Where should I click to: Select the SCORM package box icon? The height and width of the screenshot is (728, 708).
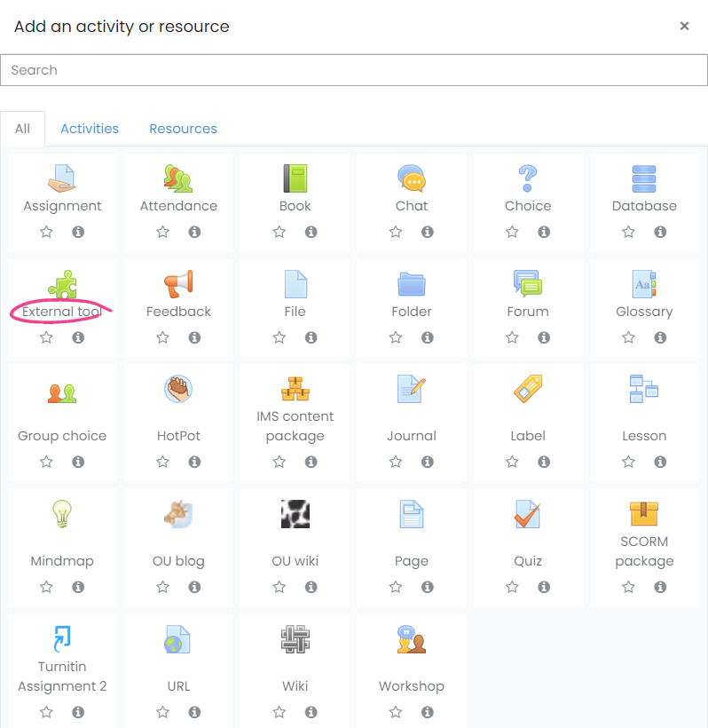pos(644,514)
